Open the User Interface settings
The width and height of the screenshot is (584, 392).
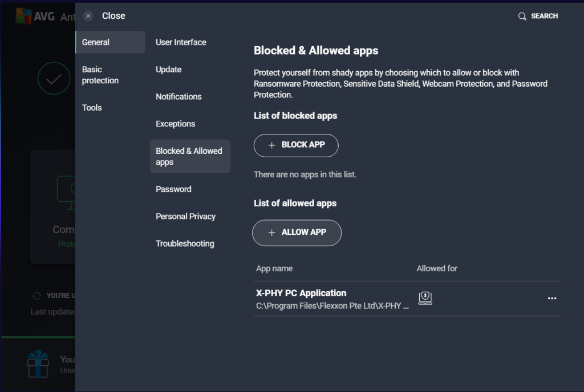coord(181,42)
